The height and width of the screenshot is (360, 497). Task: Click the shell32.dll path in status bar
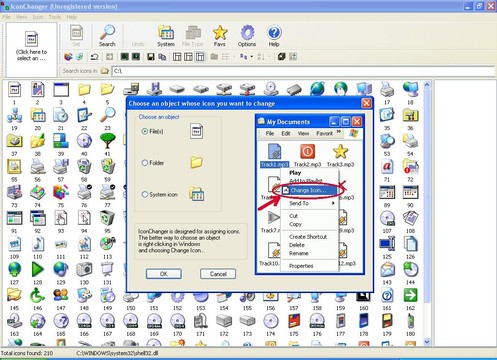coord(117,353)
